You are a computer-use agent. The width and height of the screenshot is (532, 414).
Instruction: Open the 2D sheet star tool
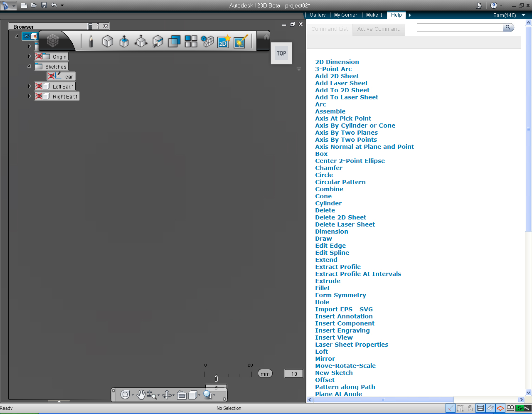(x=224, y=41)
